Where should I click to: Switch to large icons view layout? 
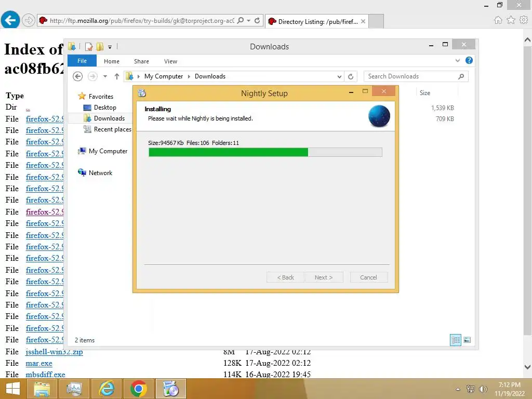[467, 340]
